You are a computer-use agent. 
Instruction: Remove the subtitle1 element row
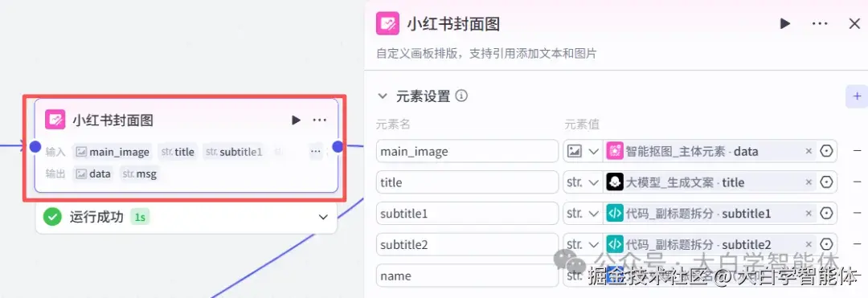(857, 214)
